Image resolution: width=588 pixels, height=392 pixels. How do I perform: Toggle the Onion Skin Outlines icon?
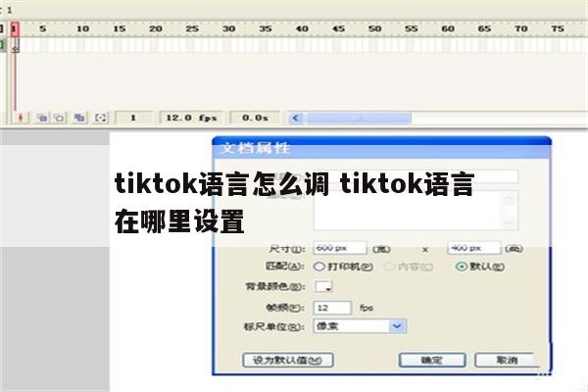[x=59, y=118]
